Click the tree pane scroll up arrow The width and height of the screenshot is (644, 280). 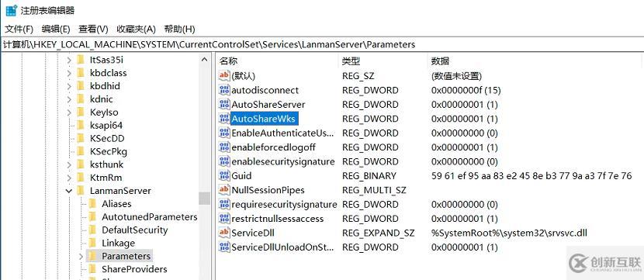[205, 60]
